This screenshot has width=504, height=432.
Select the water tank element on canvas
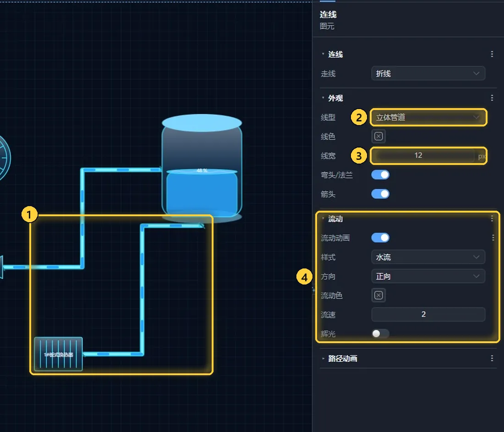click(202, 169)
